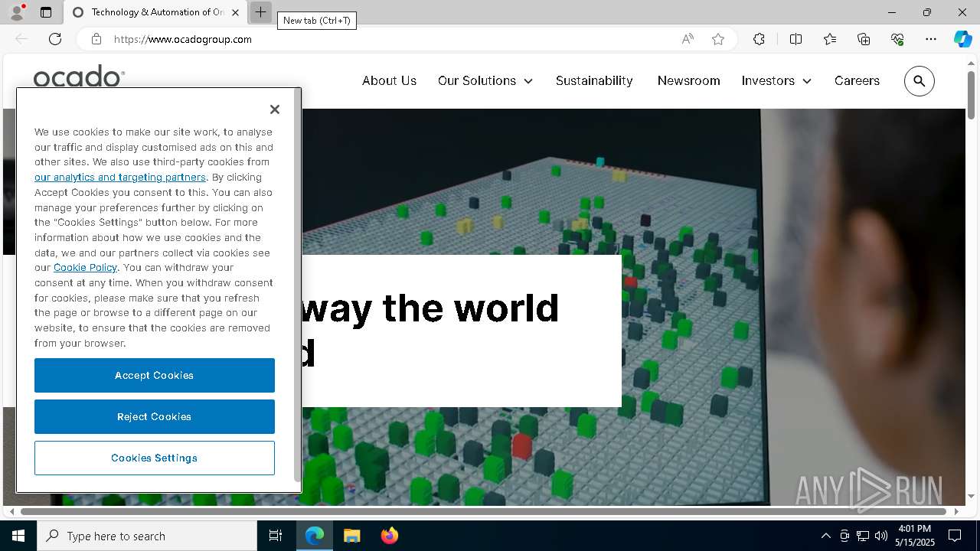
Task: Close the cookie consent dialog
Action: pos(275,109)
